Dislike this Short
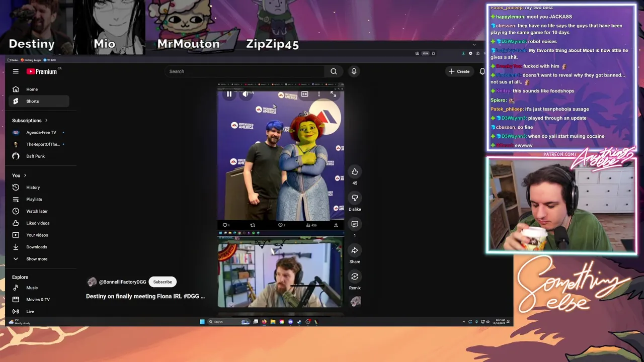Viewport: 644px width, 362px height. tap(355, 198)
